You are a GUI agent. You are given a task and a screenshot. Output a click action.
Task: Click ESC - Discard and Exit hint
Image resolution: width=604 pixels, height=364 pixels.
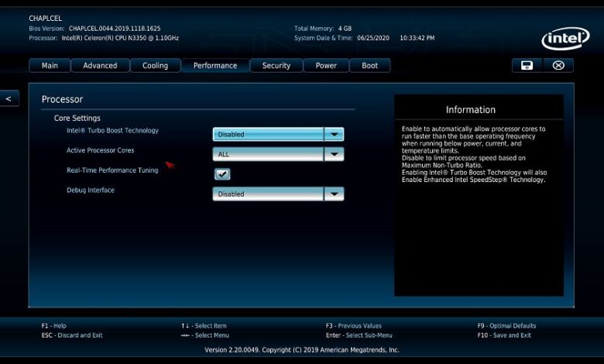(72, 335)
